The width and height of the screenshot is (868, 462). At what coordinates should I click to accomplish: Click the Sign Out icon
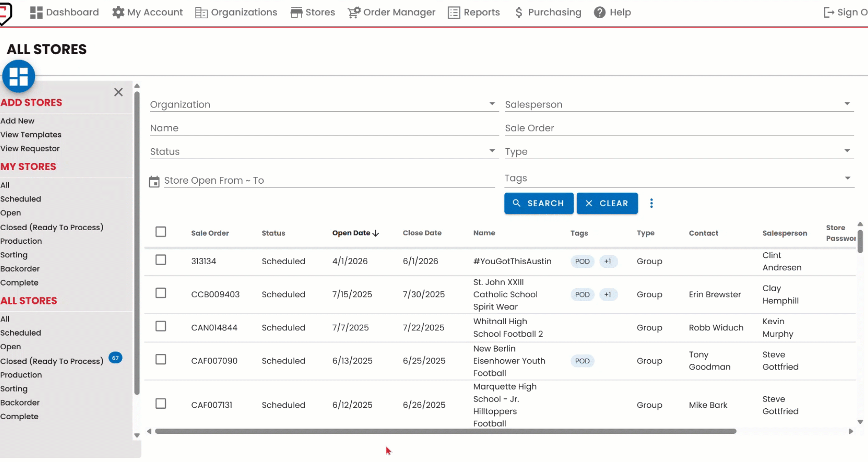828,13
